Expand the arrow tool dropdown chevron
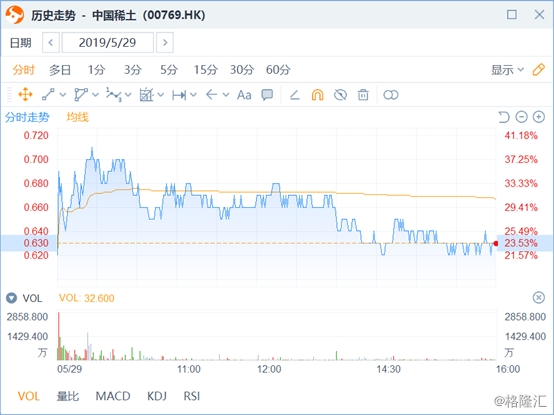The image size is (554, 415). pos(226,95)
